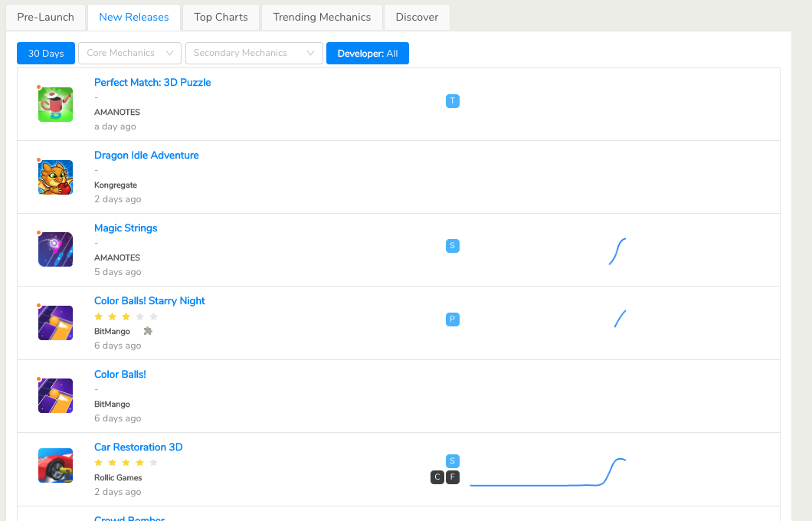The image size is (812, 521).
Task: Click the "a day ago" release date
Action: point(115,126)
